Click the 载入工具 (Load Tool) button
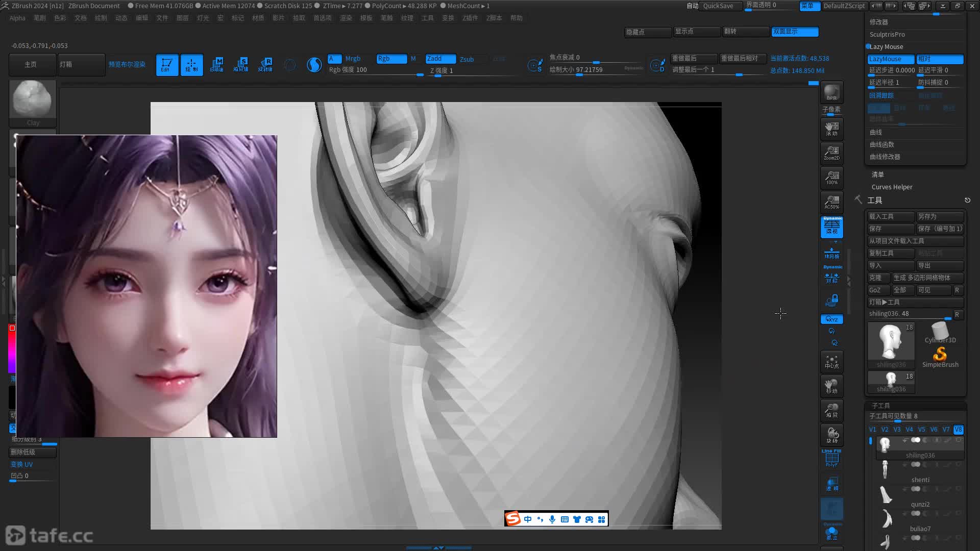The image size is (980, 551). tap(891, 217)
